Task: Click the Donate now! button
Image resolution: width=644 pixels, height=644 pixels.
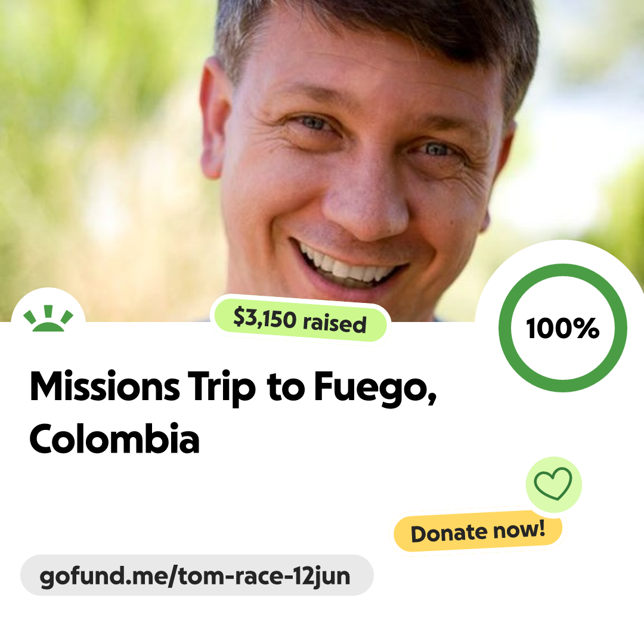Action: tap(478, 531)
